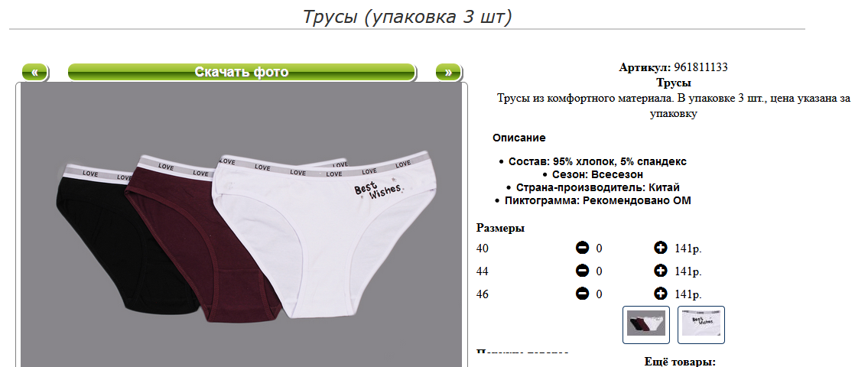
Task: Click the Ещё товары heading
Action: (x=681, y=362)
